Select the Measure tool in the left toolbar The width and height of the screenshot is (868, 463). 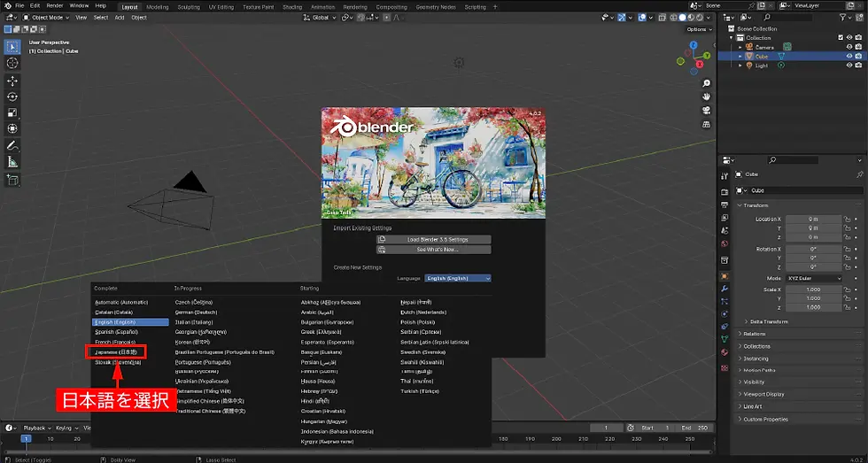(12, 162)
